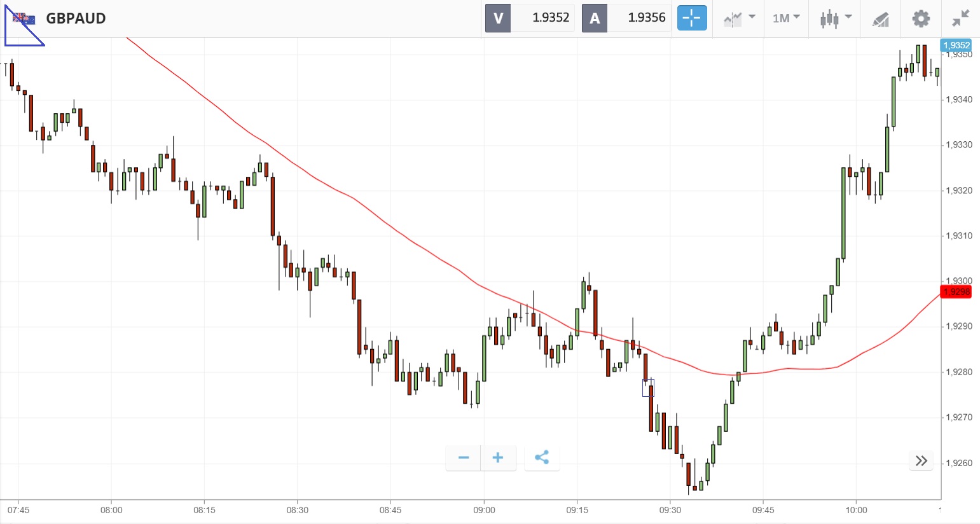The width and height of the screenshot is (980, 524).
Task: Zoom out with the minus button
Action: point(464,458)
